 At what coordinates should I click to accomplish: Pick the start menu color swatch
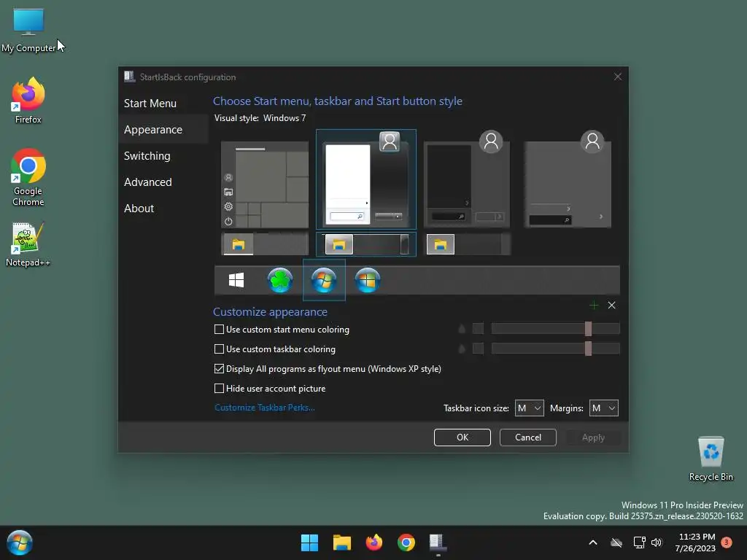point(478,329)
